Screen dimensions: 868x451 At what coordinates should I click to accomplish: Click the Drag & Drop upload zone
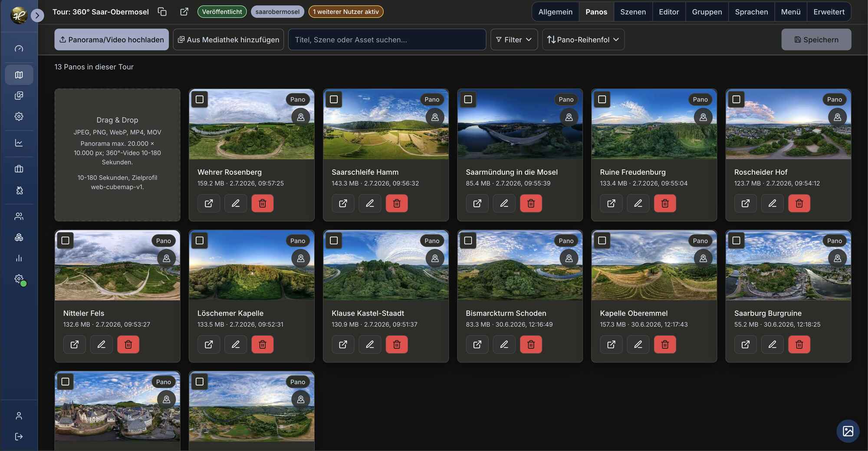pos(117,155)
